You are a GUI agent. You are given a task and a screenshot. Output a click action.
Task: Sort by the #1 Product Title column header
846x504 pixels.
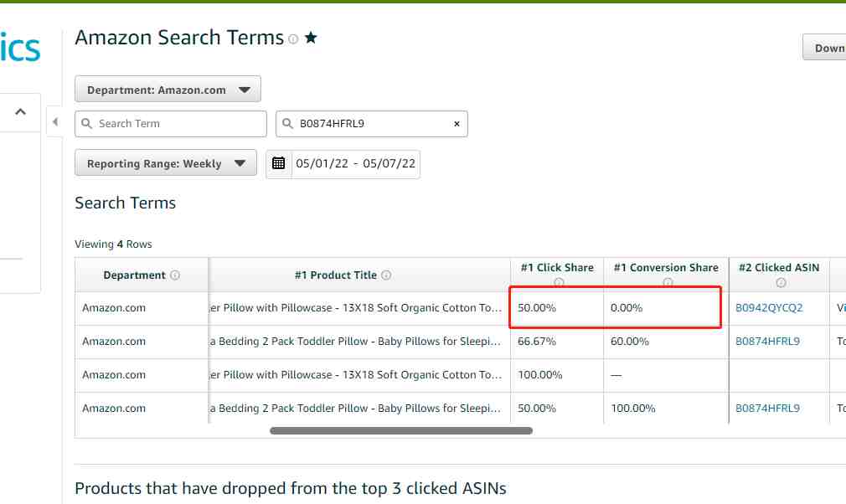(336, 275)
